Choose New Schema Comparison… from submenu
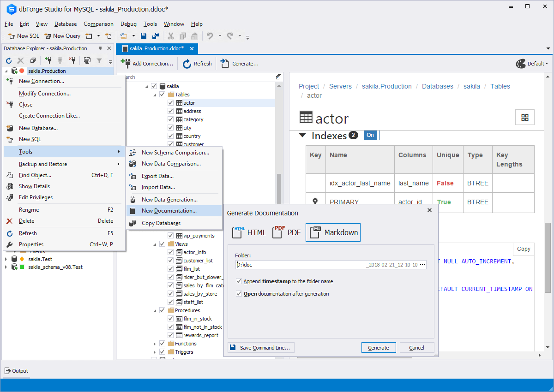554x392 pixels. 174,153
